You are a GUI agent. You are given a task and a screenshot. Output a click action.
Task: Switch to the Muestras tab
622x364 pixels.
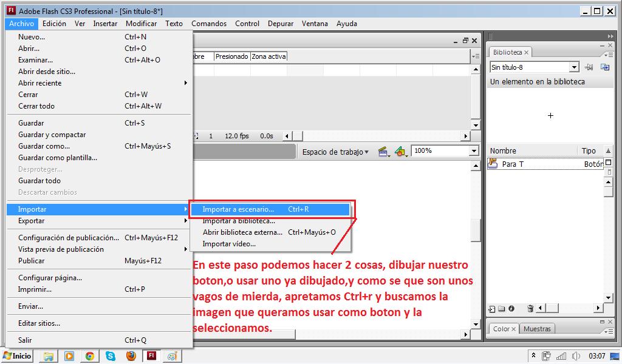(x=537, y=329)
